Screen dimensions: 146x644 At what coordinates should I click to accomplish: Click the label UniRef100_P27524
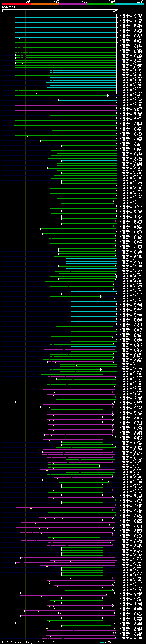click(x=131, y=605)
